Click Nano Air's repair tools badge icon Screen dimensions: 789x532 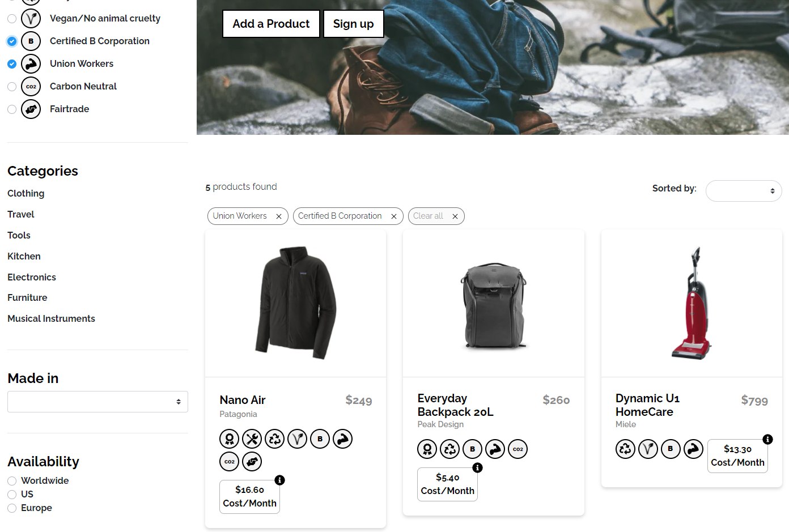coord(252,439)
